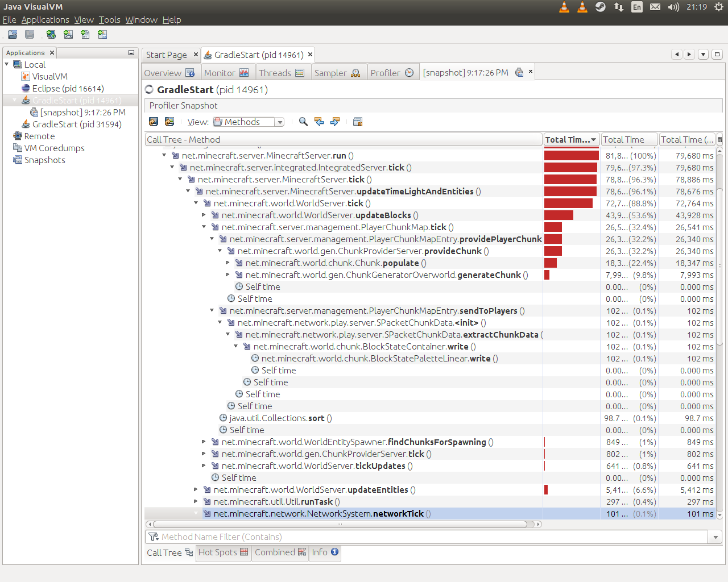Expand WorldServer.updateEntities node
The height and width of the screenshot is (582, 728).
196,489
